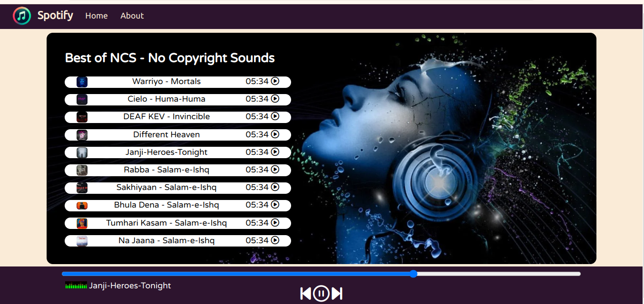This screenshot has height=304, width=644.
Task: Go back to the previous track
Action: 305,294
